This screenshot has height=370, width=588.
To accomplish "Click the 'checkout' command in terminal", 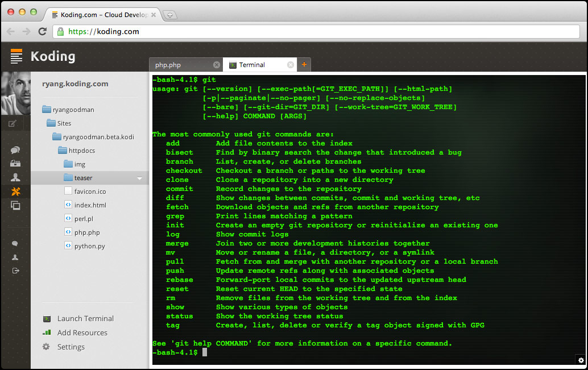I will tap(184, 171).
